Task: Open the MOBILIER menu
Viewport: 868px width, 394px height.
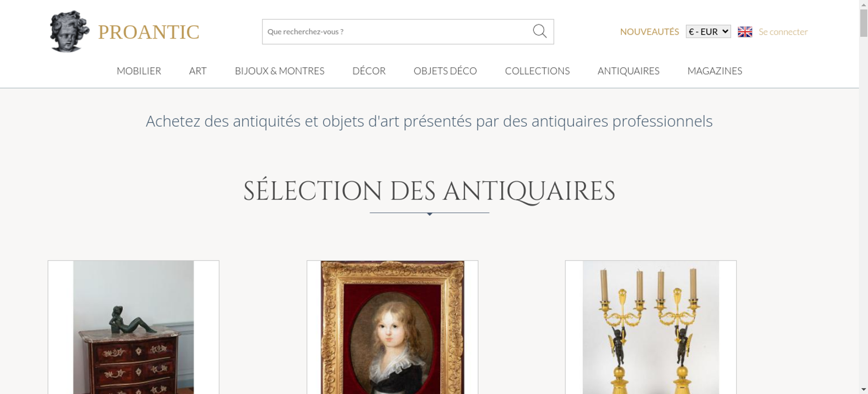Action: (x=139, y=71)
